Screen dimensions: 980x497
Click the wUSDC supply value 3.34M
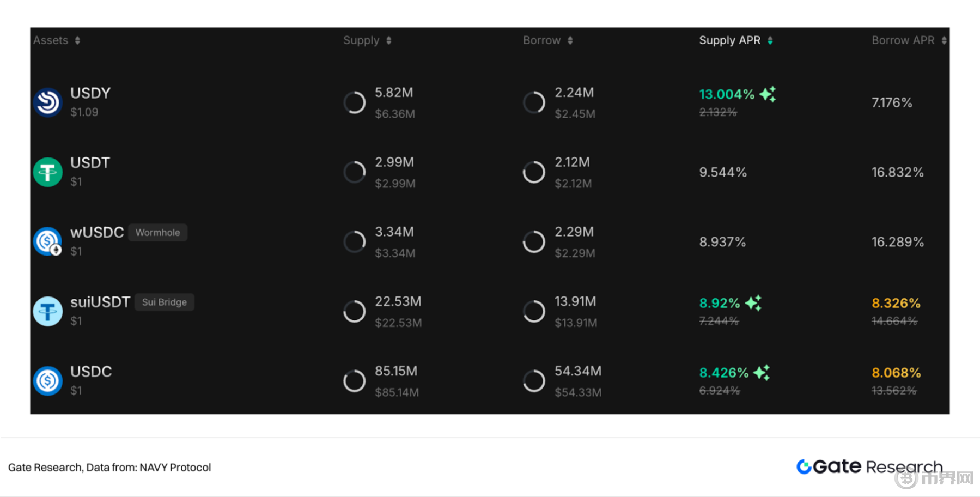click(394, 232)
